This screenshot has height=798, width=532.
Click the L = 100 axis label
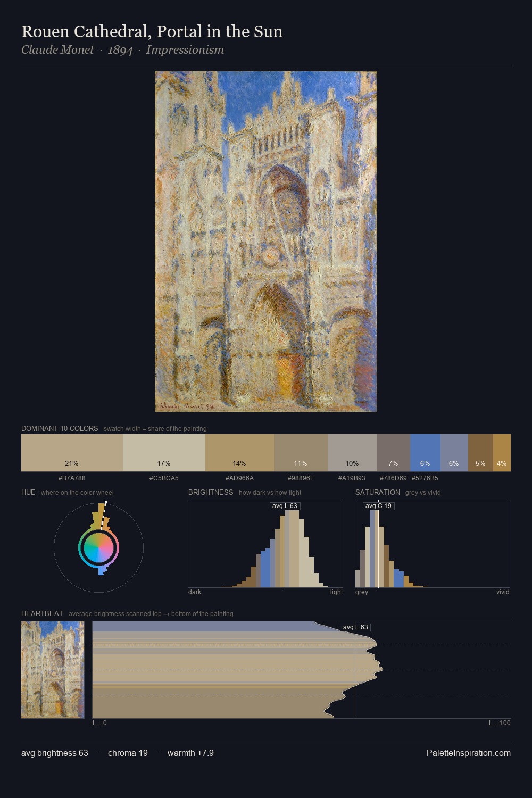tap(500, 723)
